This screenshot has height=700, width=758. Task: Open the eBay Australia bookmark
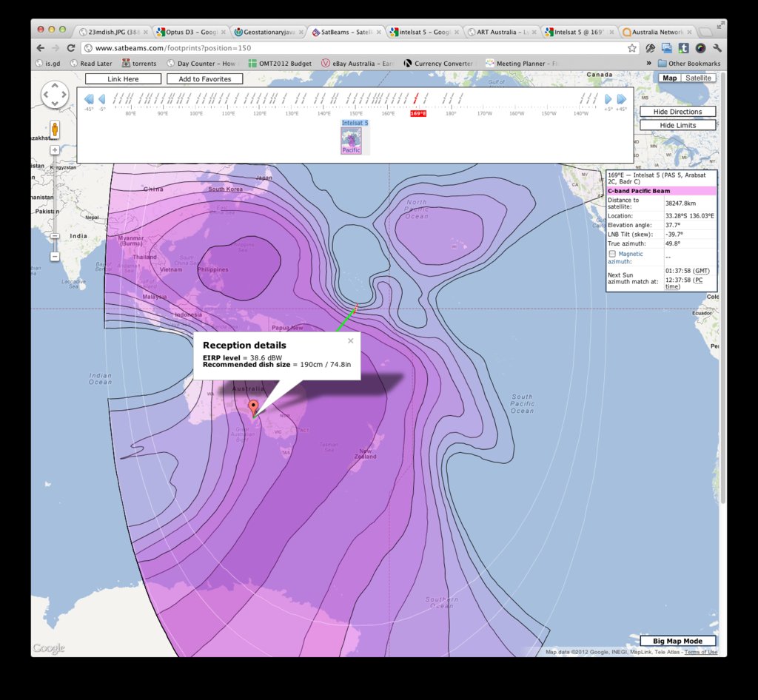coord(358,64)
